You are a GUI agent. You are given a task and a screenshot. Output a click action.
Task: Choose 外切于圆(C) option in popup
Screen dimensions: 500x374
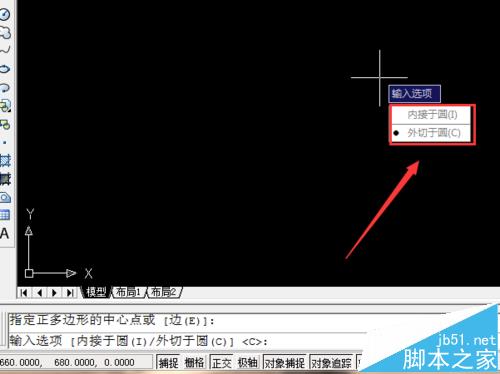click(431, 133)
